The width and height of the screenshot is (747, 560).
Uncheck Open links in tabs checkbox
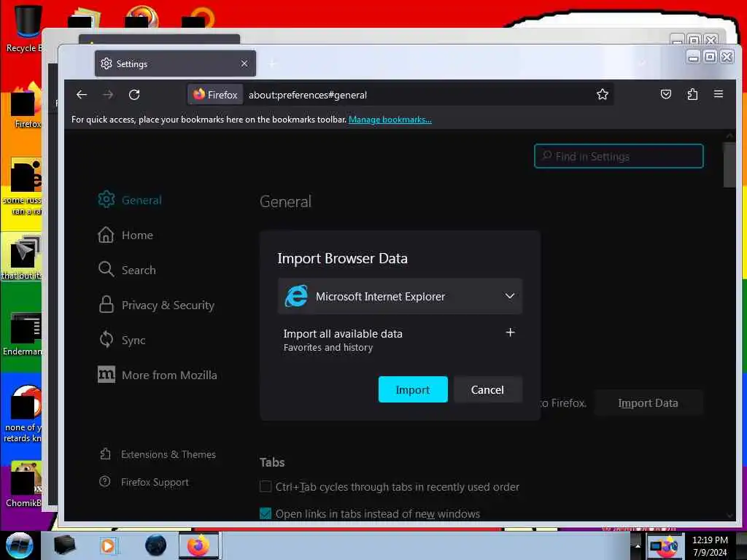266,514
